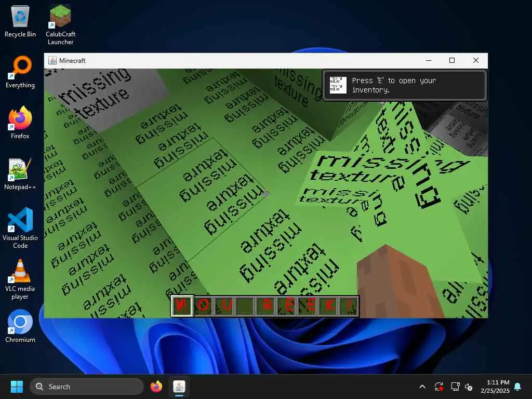The height and width of the screenshot is (399, 532).
Task: Click the Visual Studio Code desktop shortcut
Action: (x=20, y=228)
